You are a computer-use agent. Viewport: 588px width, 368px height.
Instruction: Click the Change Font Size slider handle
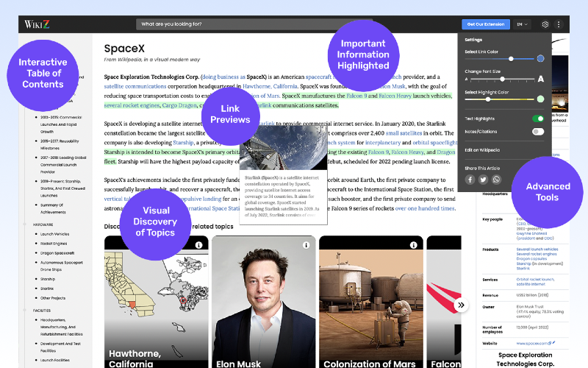click(502, 79)
